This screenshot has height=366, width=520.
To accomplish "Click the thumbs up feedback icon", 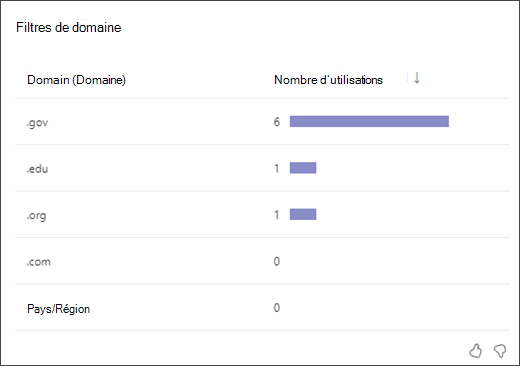I will 476,351.
